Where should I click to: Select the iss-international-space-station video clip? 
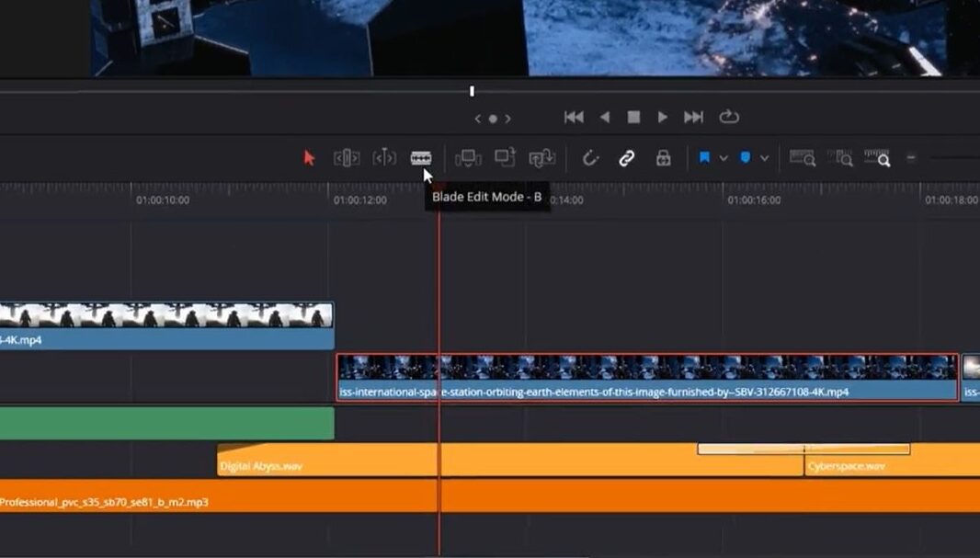647,378
